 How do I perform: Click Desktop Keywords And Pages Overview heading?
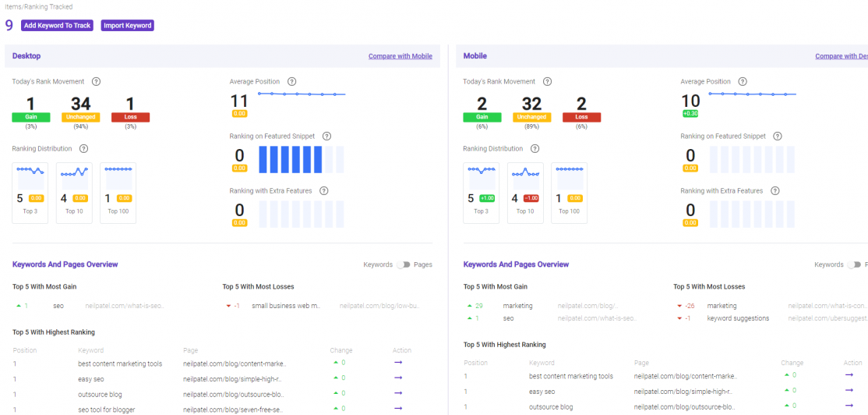[65, 265]
